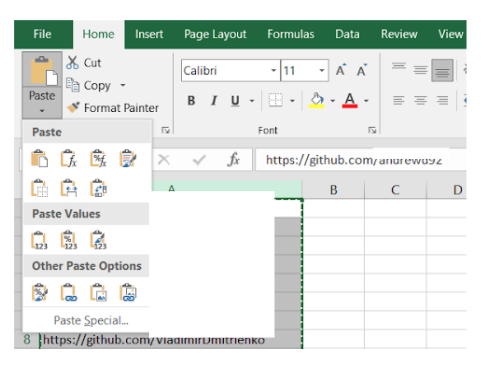Choose the plain Paste option icon
Viewport: 489px width, 365px height.
coord(39,158)
